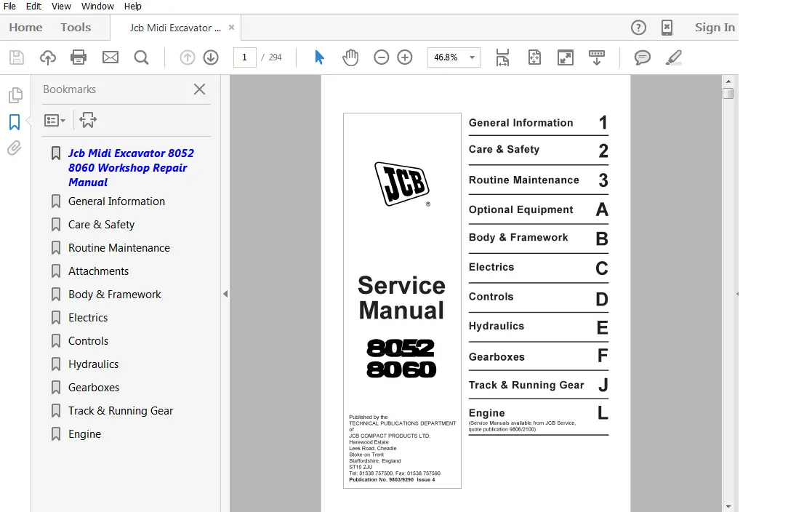This screenshot has height=512, width=812.
Task: Click the vertical scrollbar thumb
Action: point(728,93)
